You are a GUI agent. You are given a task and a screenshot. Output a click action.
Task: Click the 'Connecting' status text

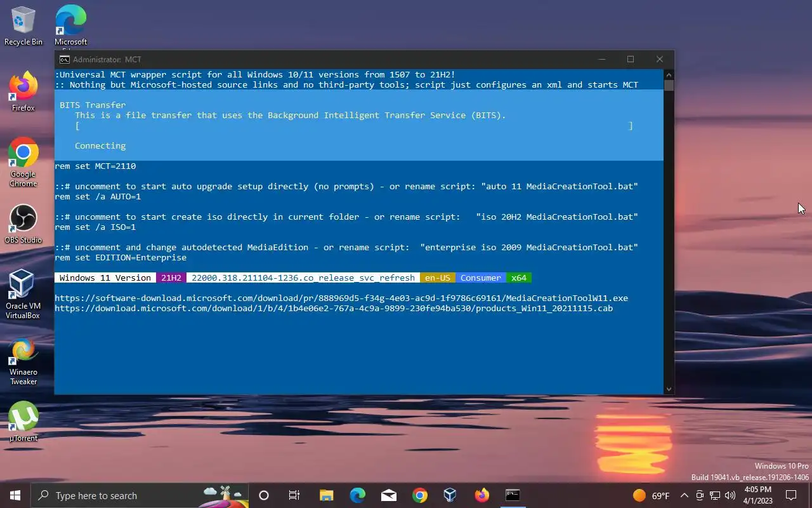click(100, 145)
